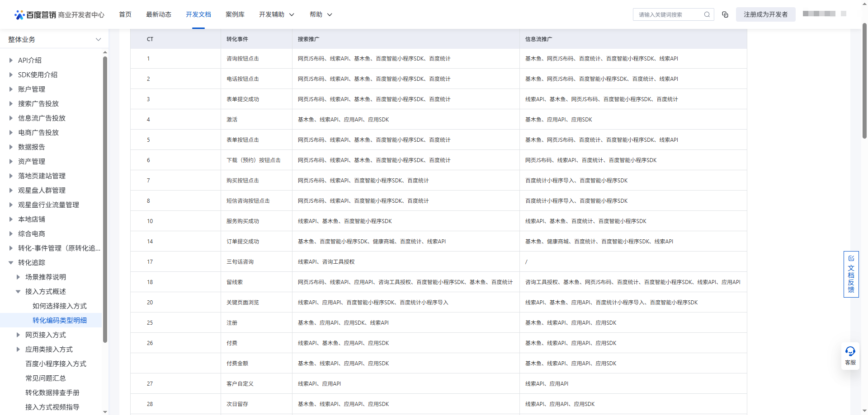The width and height of the screenshot is (868, 415).
Task: Open the 文档反馈 feedback widget
Action: [851, 274]
